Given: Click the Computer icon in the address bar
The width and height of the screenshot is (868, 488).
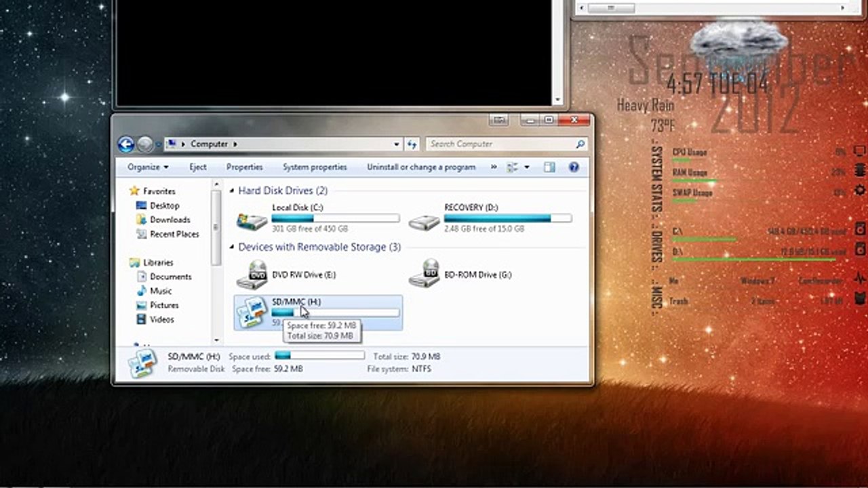Looking at the screenshot, I should (172, 144).
